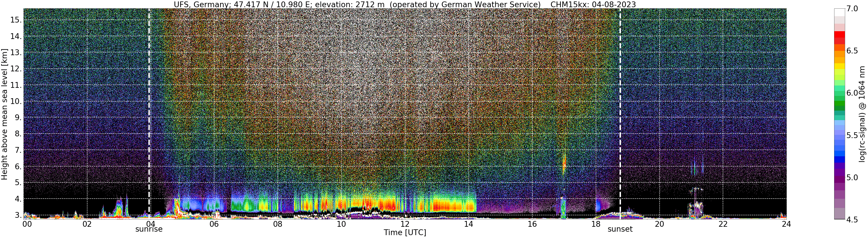Select the "06" time axis tick label
The image size is (868, 238).
click(214, 224)
